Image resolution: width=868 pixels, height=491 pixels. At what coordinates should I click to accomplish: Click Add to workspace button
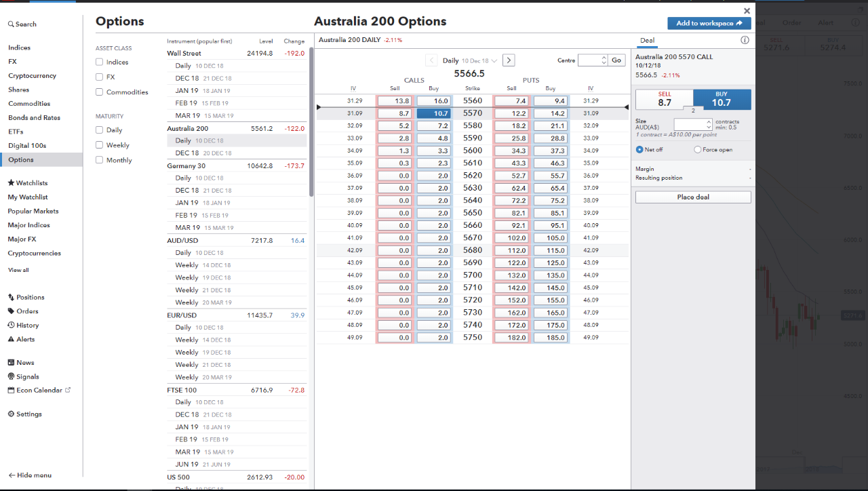[709, 23]
